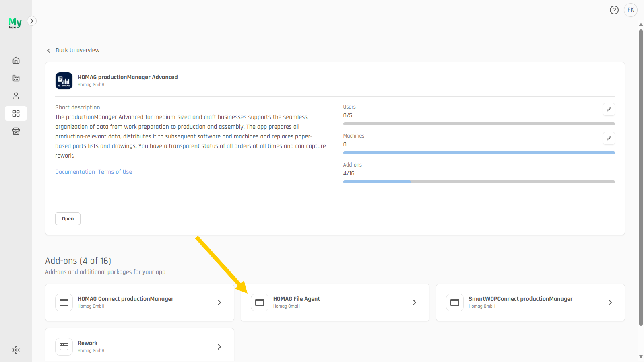Click SmartWOPConnect productionManager window icon
The width and height of the screenshot is (644, 362).
click(455, 302)
